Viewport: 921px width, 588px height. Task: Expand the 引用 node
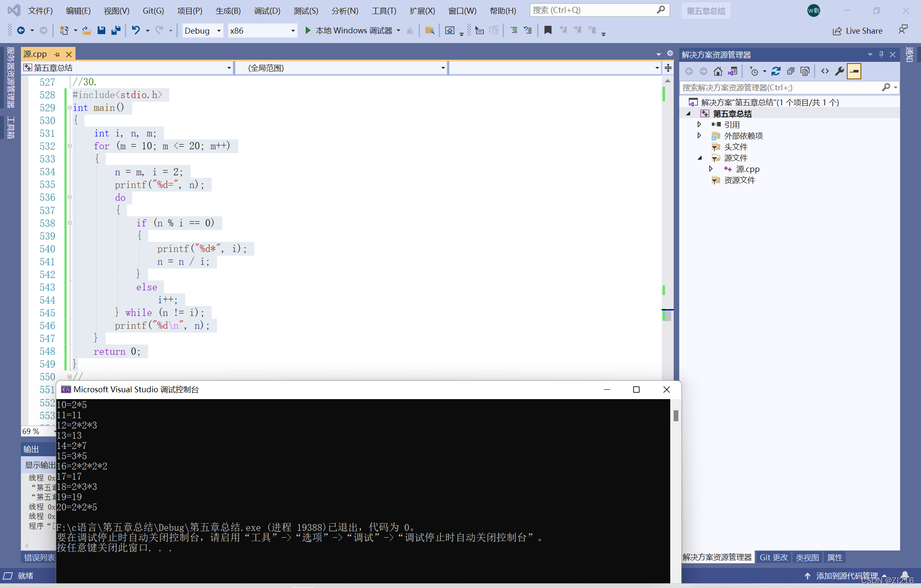(699, 125)
